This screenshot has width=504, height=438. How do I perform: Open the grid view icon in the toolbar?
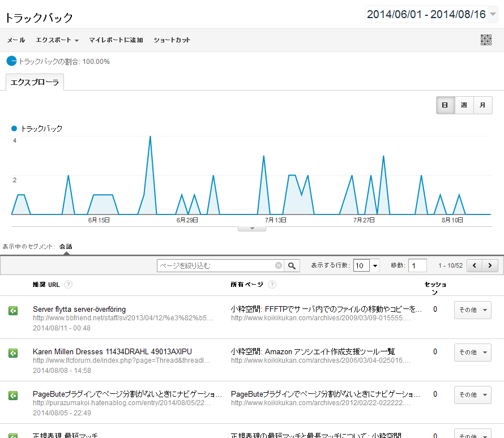tap(486, 40)
